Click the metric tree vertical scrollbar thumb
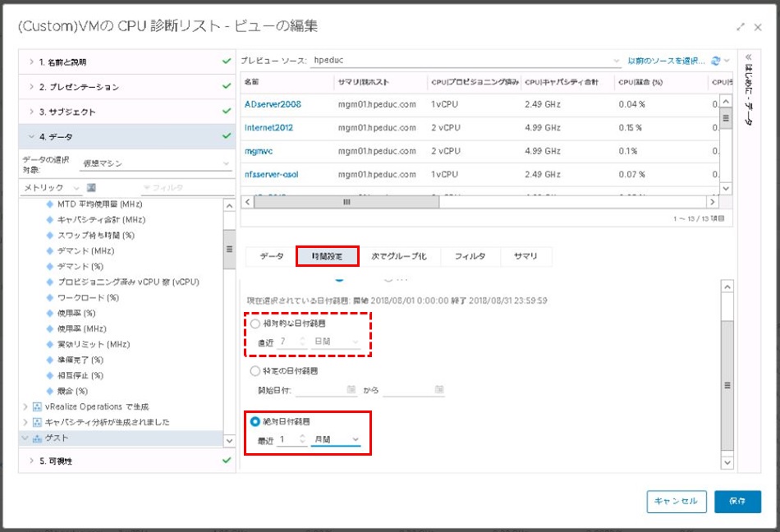The width and height of the screenshot is (780, 532). click(229, 249)
